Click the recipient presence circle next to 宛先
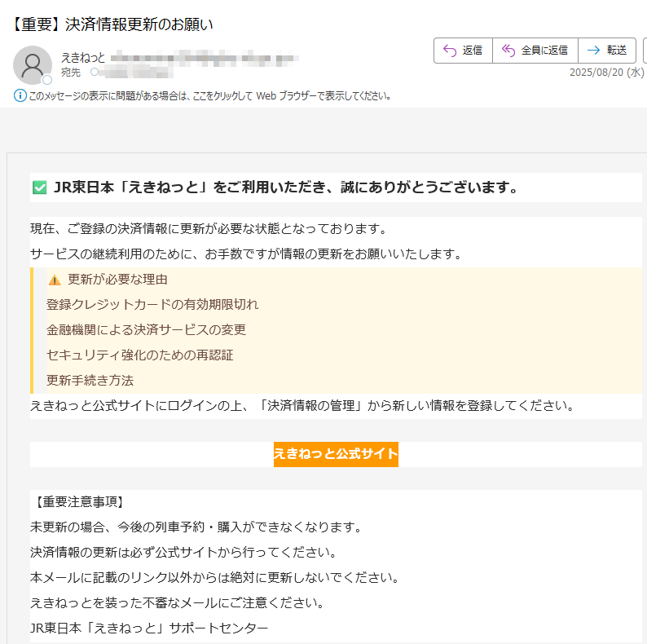The image size is (647, 644). (x=95, y=72)
